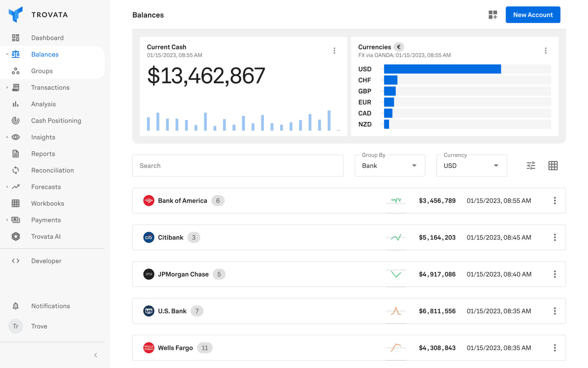
Task: Click the New Account button
Action: point(533,15)
